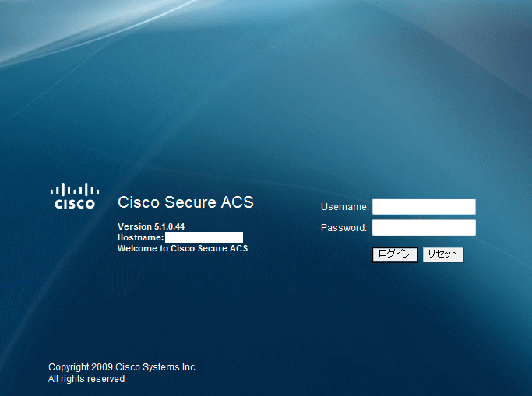
Task: Click the Username label text
Action: point(344,207)
